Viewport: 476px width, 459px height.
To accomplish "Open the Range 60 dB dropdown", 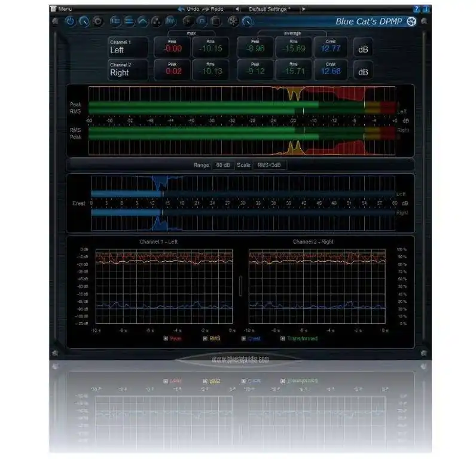I will 223,165.
